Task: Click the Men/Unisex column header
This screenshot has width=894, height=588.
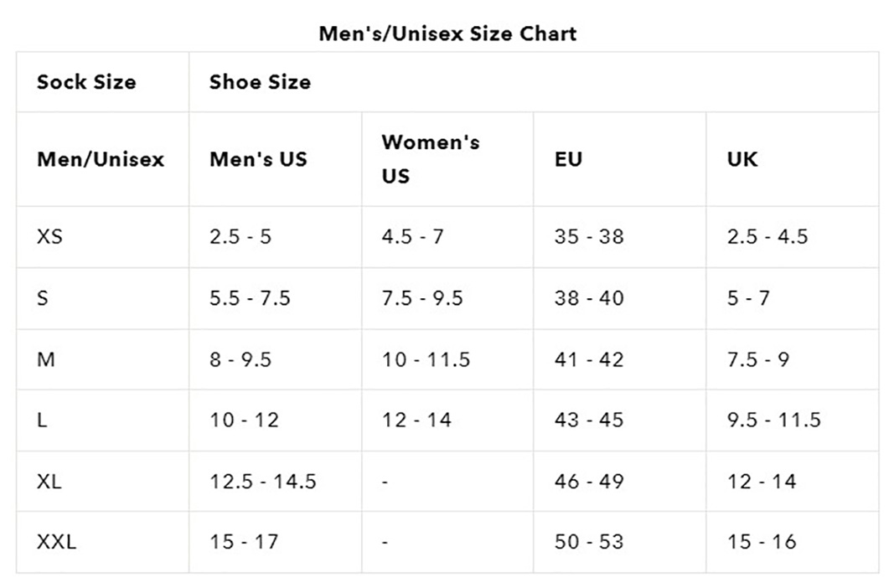Action: [102, 159]
